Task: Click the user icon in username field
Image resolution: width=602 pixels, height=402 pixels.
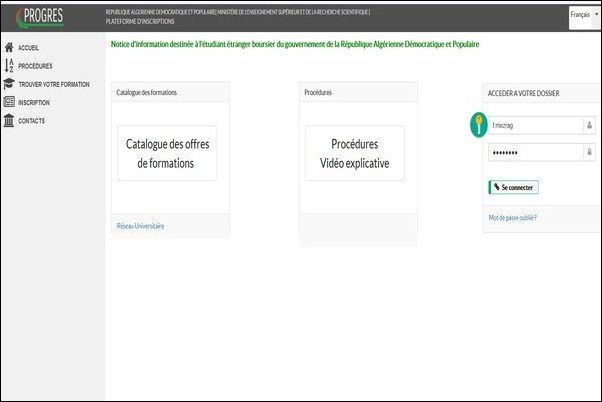Action: [589, 126]
